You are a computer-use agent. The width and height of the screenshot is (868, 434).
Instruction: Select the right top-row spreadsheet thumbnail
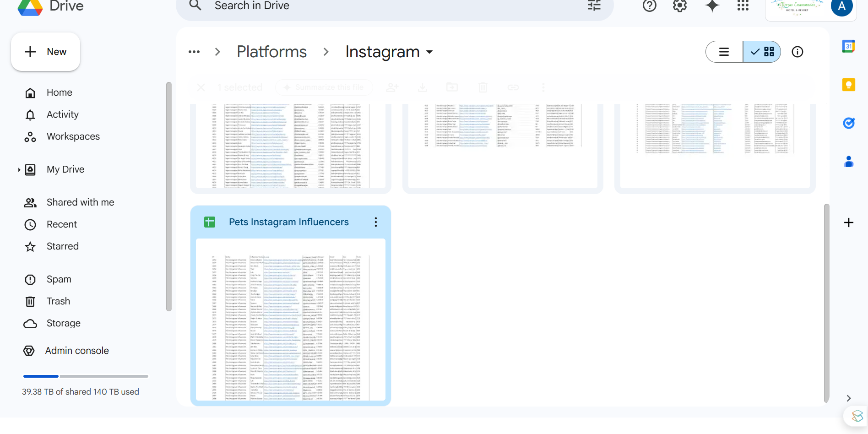point(715,146)
